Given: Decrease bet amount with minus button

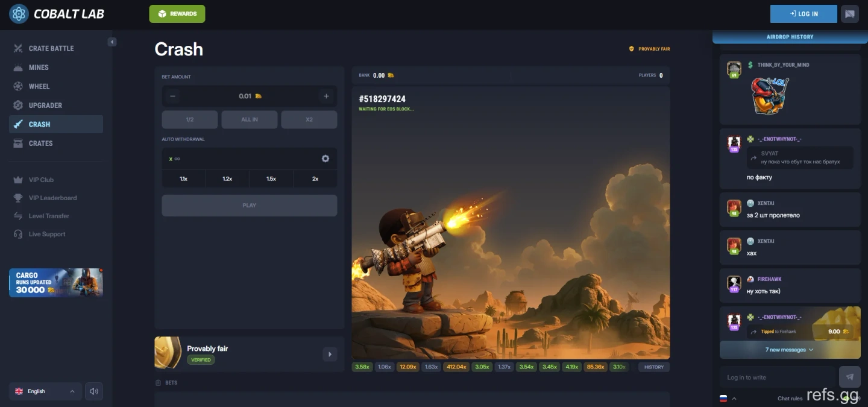Looking at the screenshot, I should coord(173,96).
